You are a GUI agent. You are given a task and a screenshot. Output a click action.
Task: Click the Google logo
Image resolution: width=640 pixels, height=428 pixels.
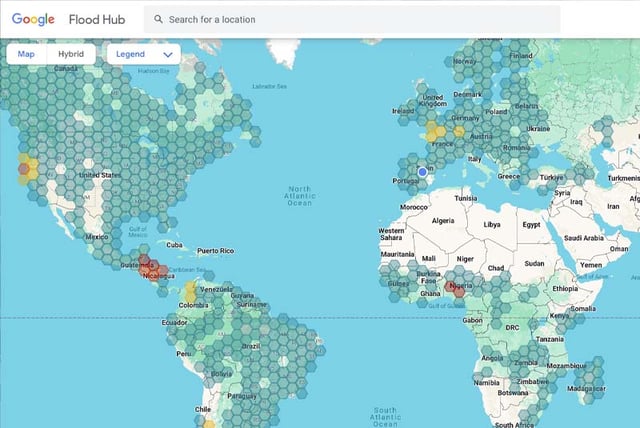point(33,19)
